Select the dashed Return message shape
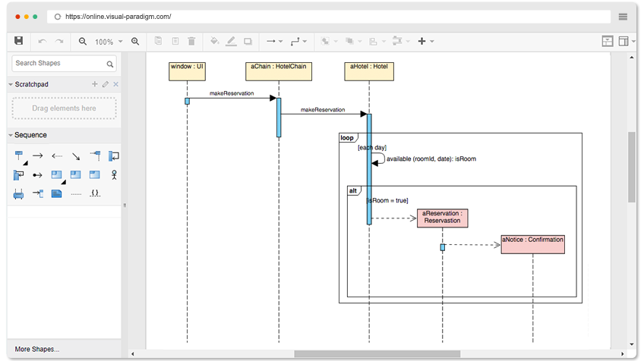This screenshot has height=361, width=644. coord(57,156)
